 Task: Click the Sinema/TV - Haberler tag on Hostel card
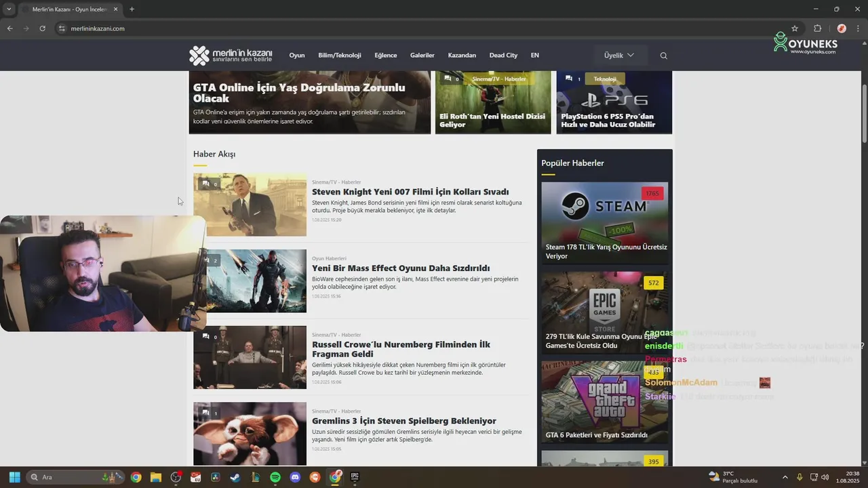pyautogui.click(x=499, y=79)
